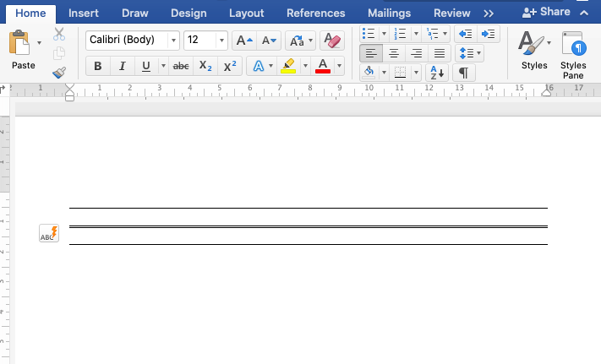
Task: Show more ribbon tabs chevron
Action: [489, 14]
